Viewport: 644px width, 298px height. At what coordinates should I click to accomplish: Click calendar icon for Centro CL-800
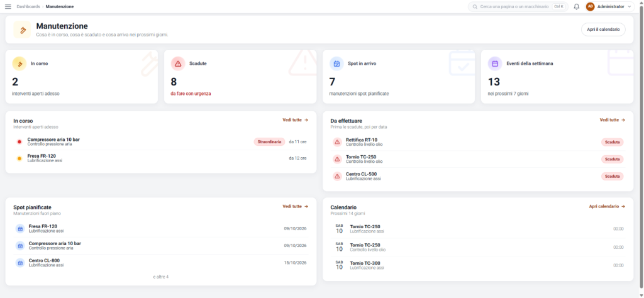[20, 263]
